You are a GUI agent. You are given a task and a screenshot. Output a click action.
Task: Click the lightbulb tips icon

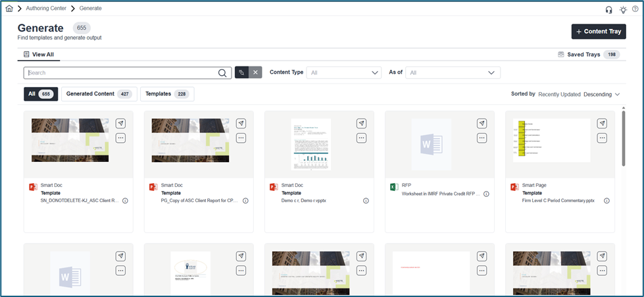pyautogui.click(x=623, y=9)
